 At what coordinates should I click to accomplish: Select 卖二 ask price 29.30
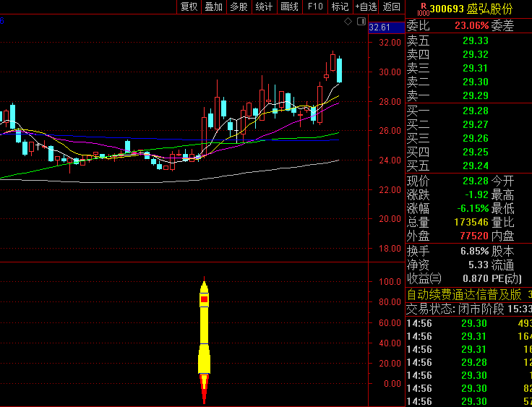(476, 82)
